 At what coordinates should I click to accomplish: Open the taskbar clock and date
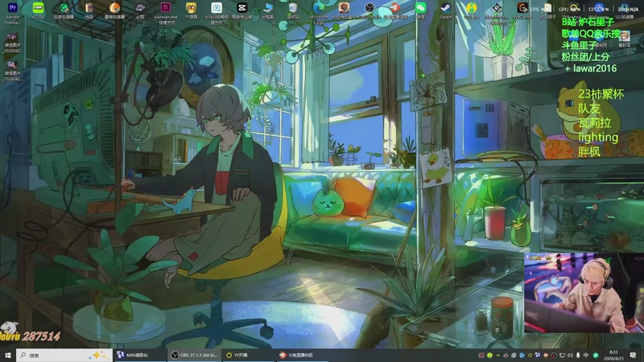(x=614, y=355)
